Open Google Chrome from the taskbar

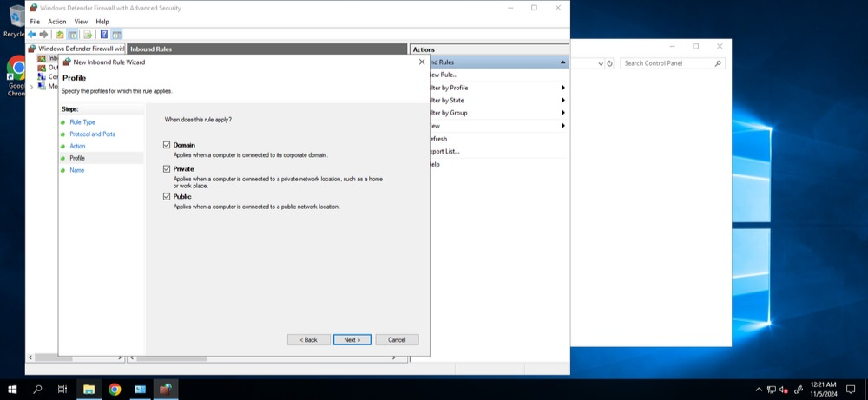coord(115,390)
